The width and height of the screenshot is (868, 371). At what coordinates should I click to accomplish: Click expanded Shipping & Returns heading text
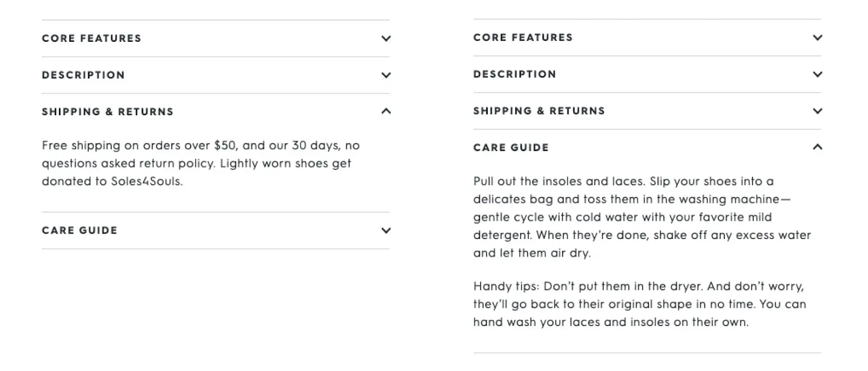(x=108, y=112)
